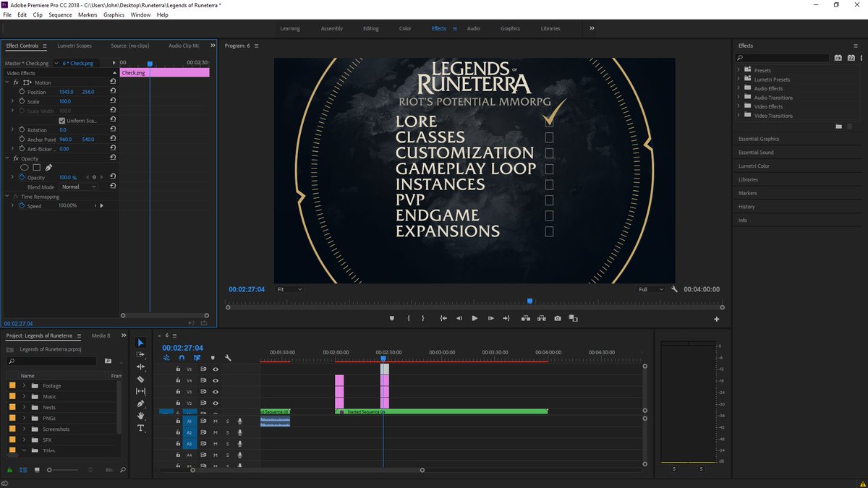Expand Video Transitions folder
The image size is (868, 488).
(x=739, y=116)
